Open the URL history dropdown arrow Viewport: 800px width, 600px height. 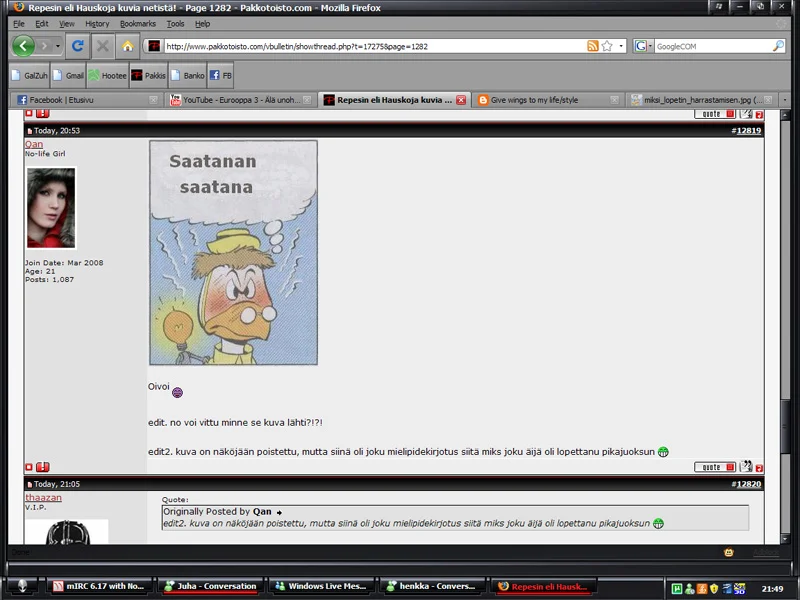(x=621, y=46)
